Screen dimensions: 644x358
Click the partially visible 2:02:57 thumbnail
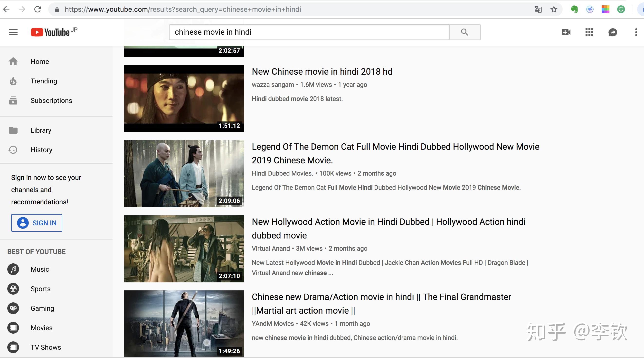[184, 51]
